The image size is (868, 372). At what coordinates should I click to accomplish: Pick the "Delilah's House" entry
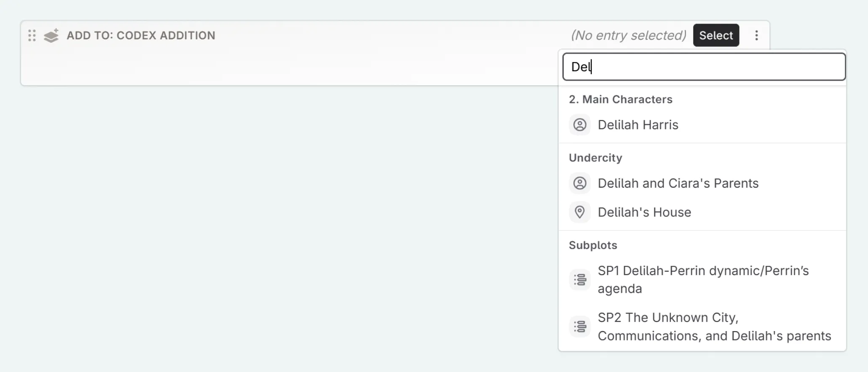coord(644,212)
